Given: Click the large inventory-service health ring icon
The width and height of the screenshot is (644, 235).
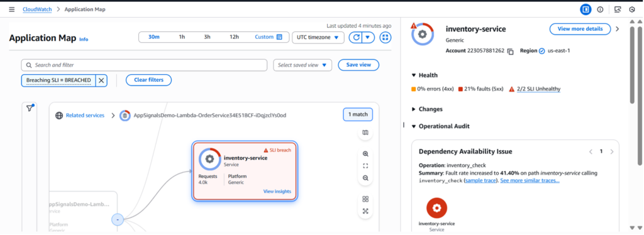Looking at the screenshot, I should point(422,34).
